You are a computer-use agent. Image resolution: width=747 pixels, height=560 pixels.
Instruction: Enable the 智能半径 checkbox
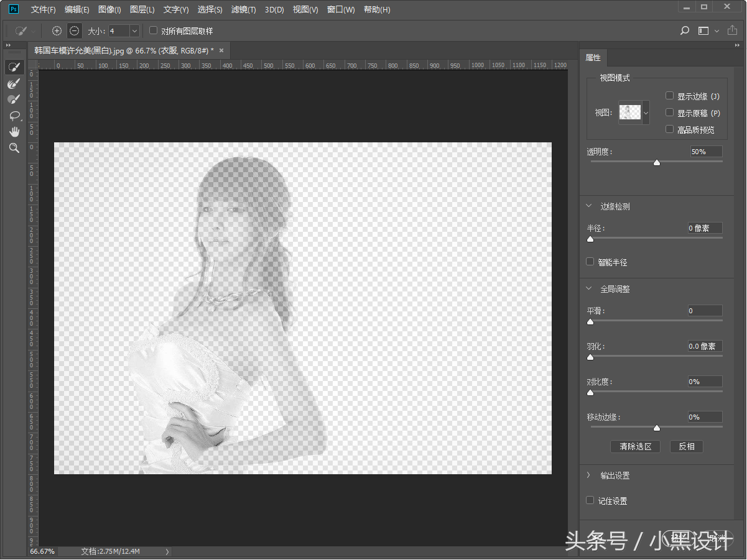pos(590,262)
